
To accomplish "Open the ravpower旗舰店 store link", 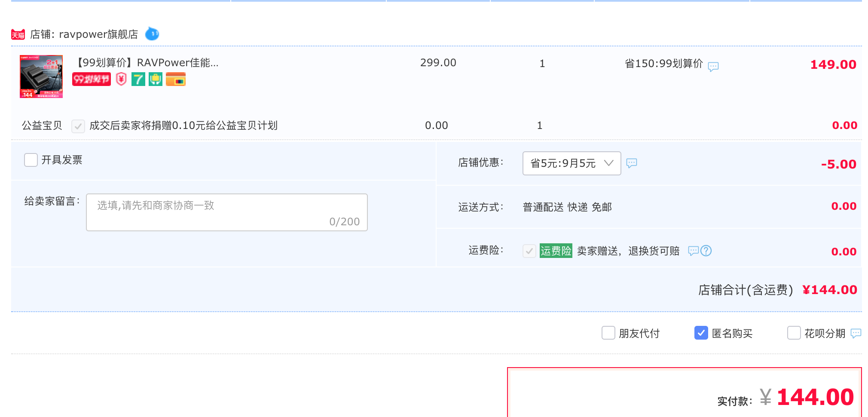I will [98, 34].
